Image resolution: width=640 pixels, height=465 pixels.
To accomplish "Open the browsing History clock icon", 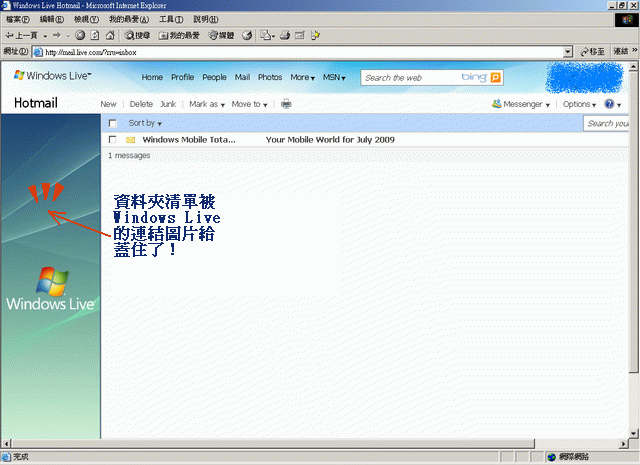I will tap(247, 36).
